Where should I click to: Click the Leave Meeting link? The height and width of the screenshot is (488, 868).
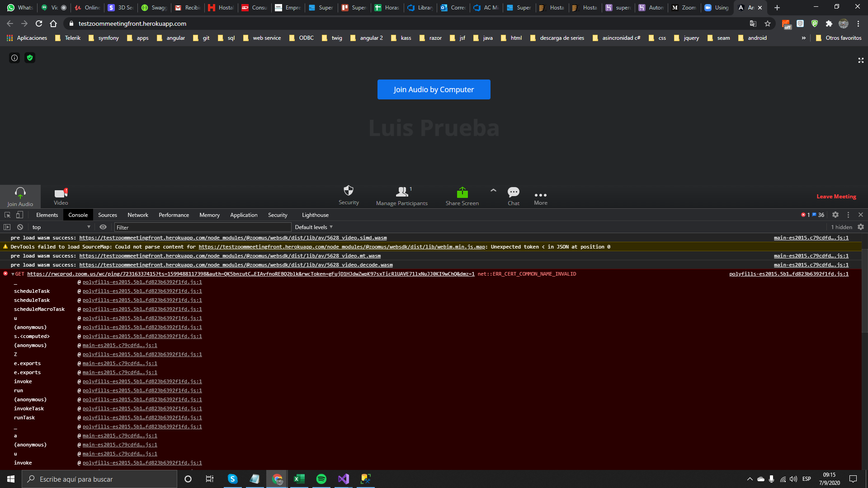[x=836, y=197]
